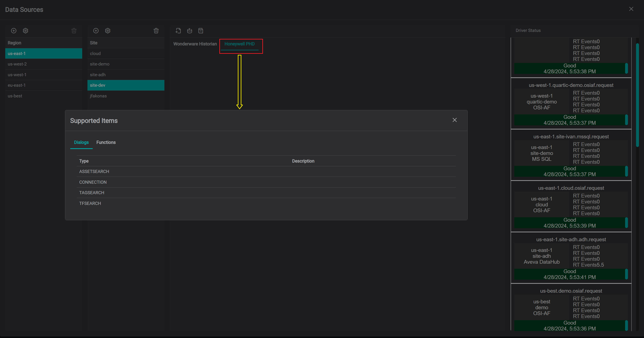Click the Aveva DataHub driver label
The image size is (644, 338).
click(x=541, y=262)
